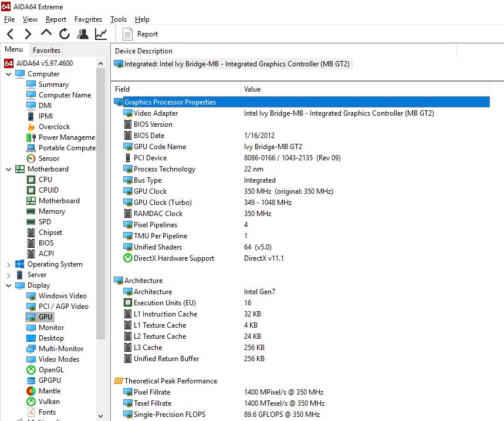Open the Favorites menu in menu bar
Image resolution: width=504 pixels, height=421 pixels.
click(88, 19)
